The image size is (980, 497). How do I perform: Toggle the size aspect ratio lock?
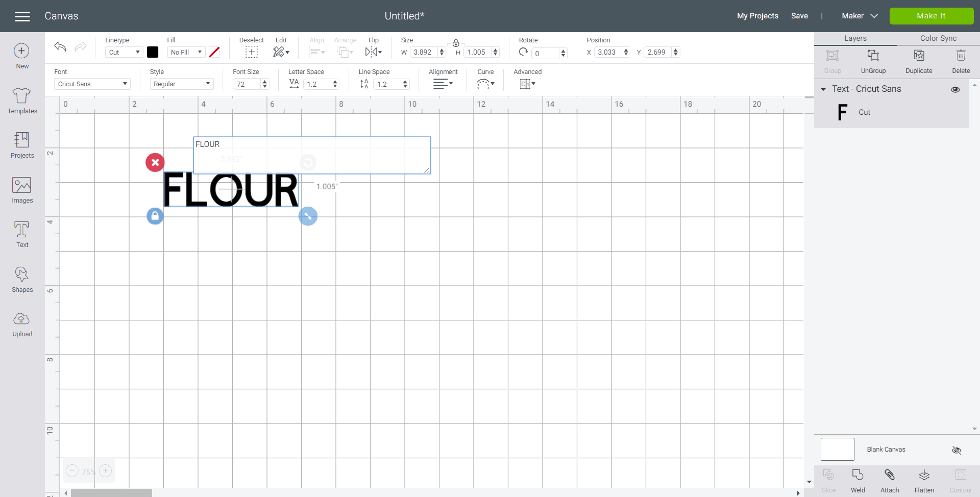[x=456, y=43]
